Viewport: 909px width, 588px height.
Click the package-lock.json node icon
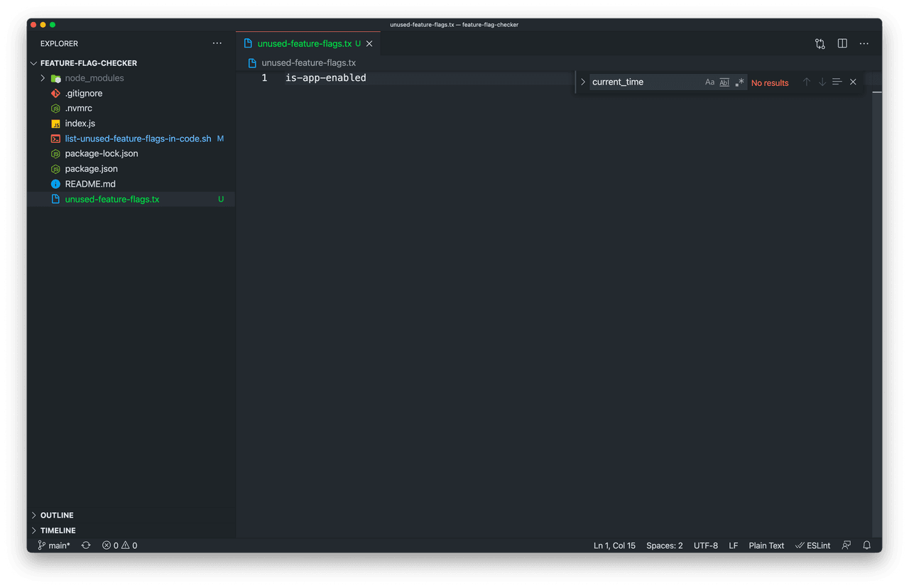pos(55,153)
